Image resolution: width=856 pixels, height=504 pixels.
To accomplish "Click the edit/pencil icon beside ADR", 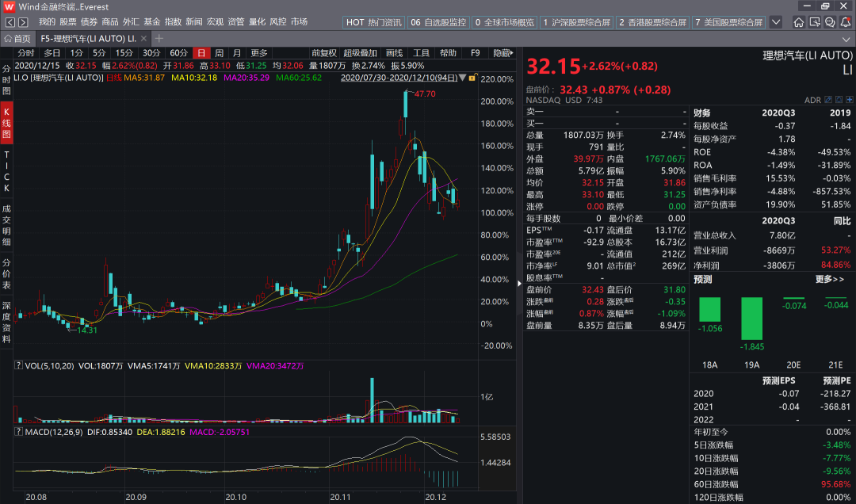I will click(x=827, y=100).
